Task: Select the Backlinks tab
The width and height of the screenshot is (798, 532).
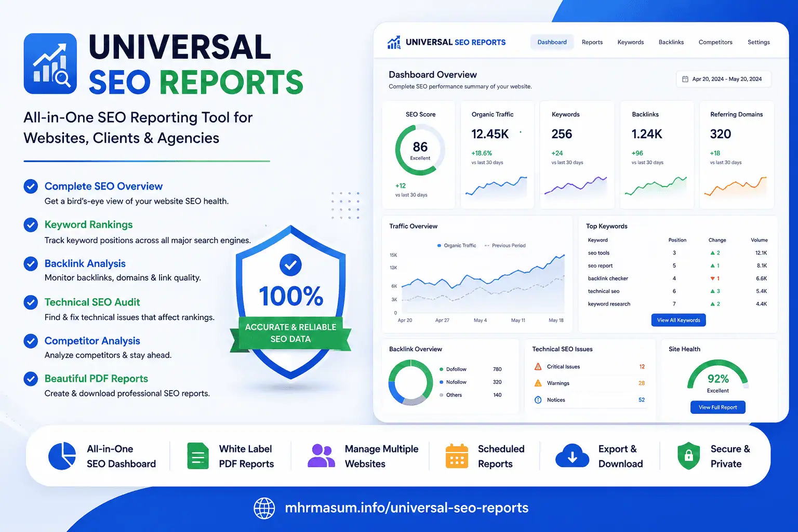Action: click(x=671, y=42)
